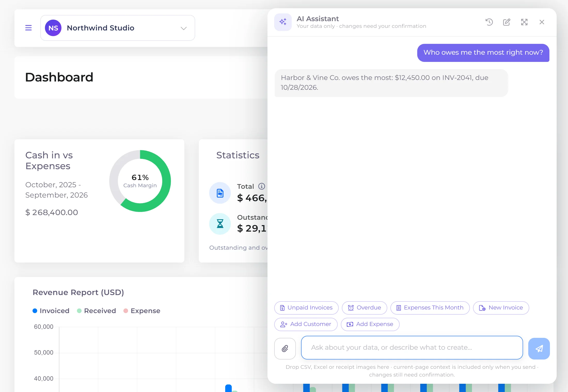Click the Total invoices document icon
This screenshot has width=568, height=392.
(220, 193)
